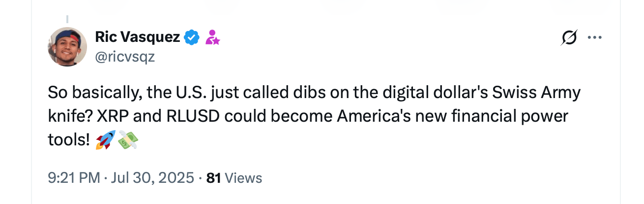The height and width of the screenshot is (204, 644).
Task: Click the Views label
Action: (x=243, y=178)
